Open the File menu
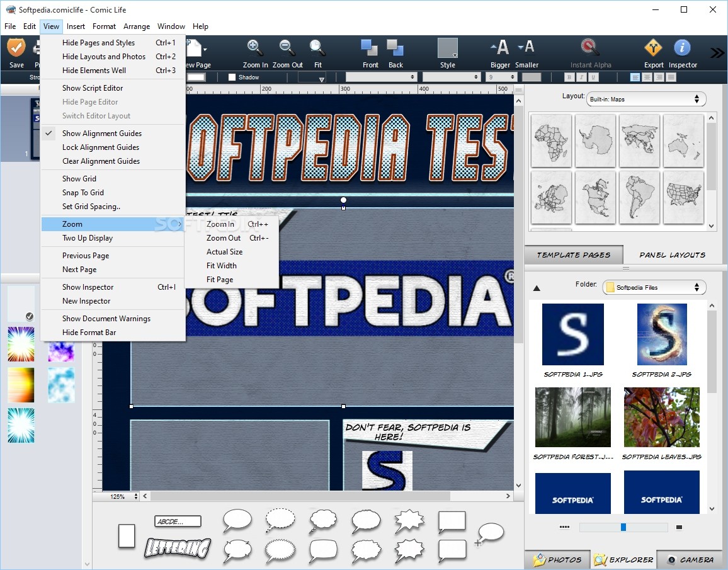Image resolution: width=728 pixels, height=570 pixels. tap(10, 26)
